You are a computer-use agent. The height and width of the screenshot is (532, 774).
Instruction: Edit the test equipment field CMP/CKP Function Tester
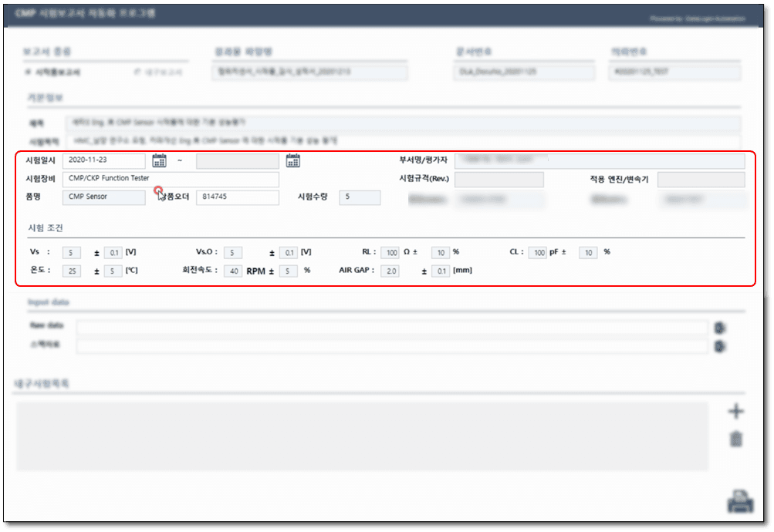[171, 179]
